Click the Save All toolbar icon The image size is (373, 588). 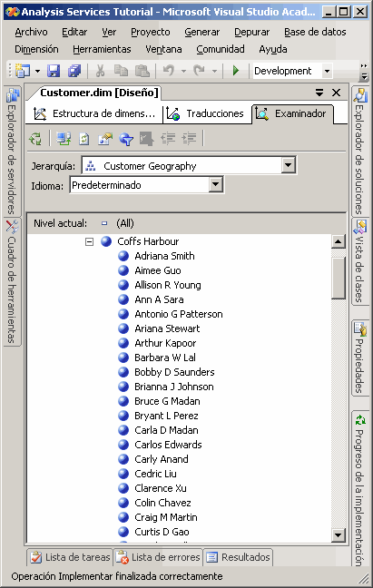[x=74, y=71]
